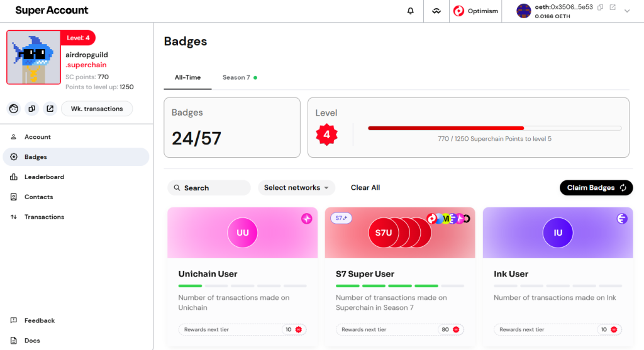Go to Transactions in the sidebar
Viewport: 644px width, 350px height.
[x=44, y=217]
